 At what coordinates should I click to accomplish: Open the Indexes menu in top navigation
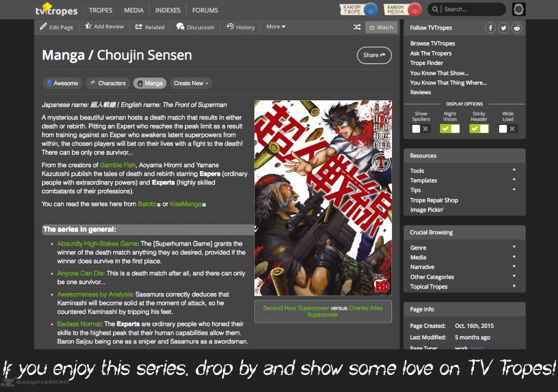coord(168,10)
